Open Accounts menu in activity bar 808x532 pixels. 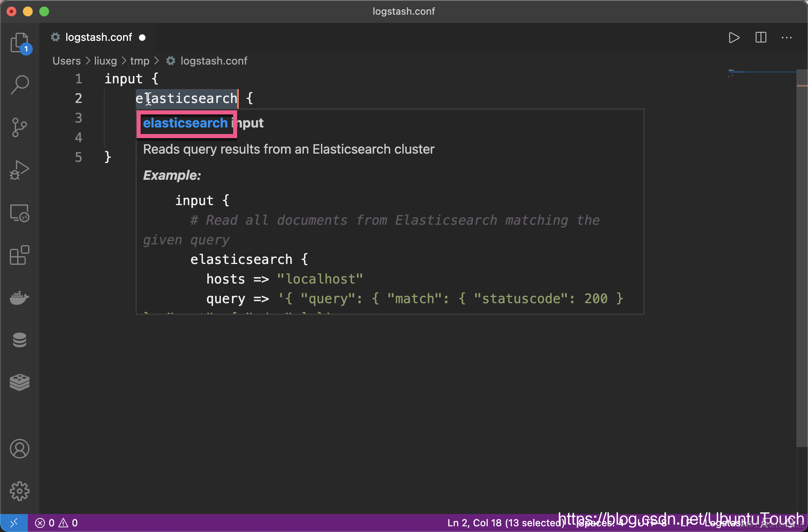click(19, 449)
